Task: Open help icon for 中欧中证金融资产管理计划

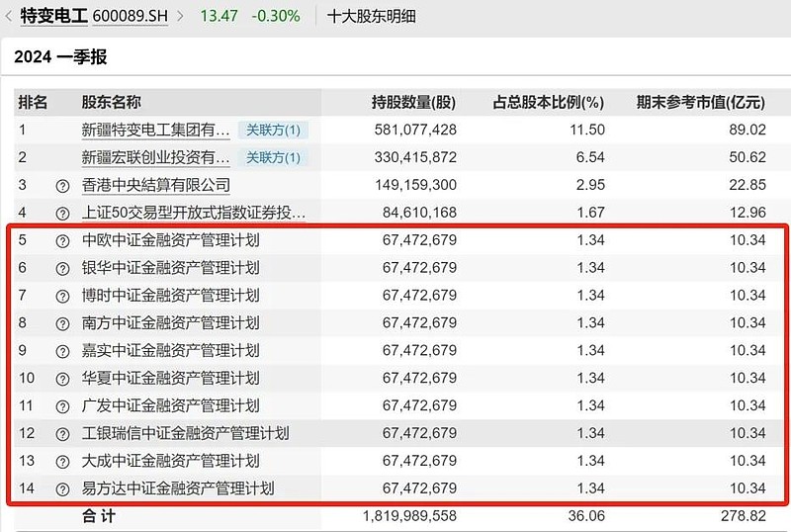Action: click(x=62, y=241)
